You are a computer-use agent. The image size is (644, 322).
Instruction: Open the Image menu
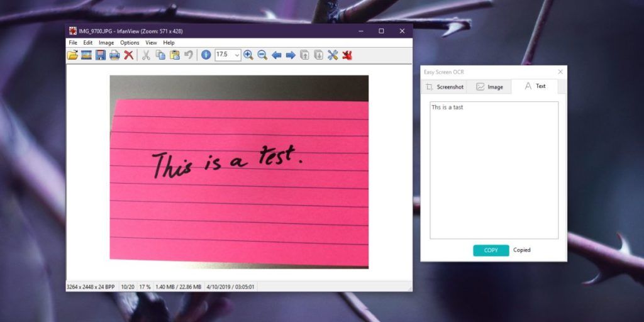pyautogui.click(x=106, y=43)
